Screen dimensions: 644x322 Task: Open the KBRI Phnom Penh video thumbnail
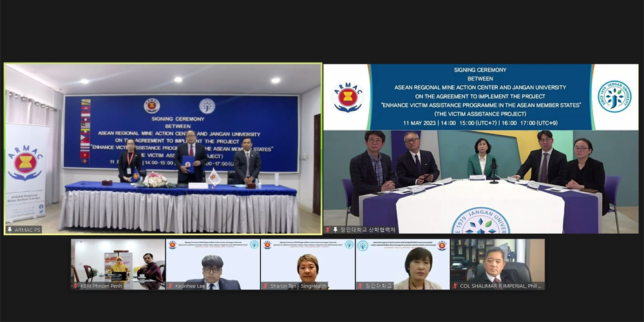(118, 261)
